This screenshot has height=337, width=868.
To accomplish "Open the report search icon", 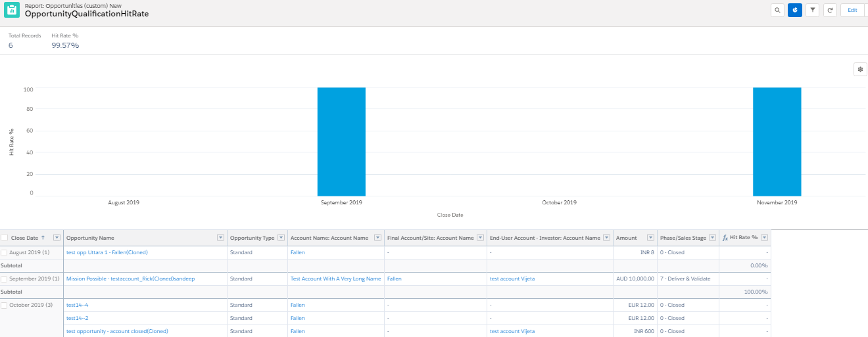I will (777, 10).
